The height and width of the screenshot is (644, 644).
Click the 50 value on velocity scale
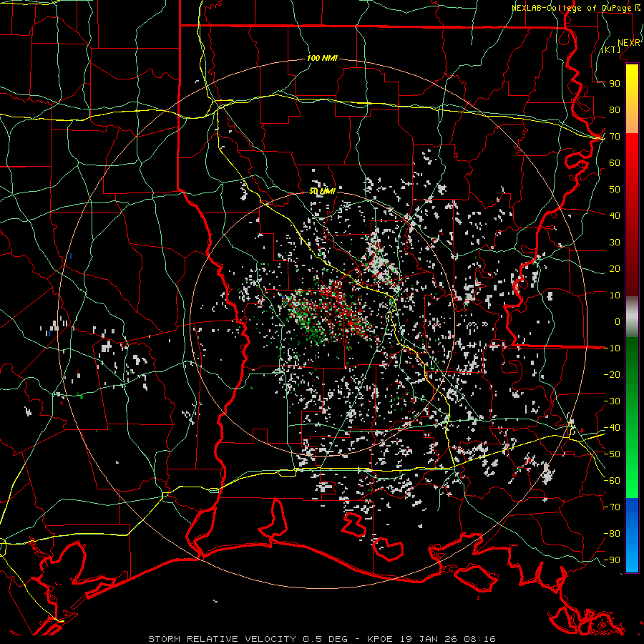click(615, 190)
